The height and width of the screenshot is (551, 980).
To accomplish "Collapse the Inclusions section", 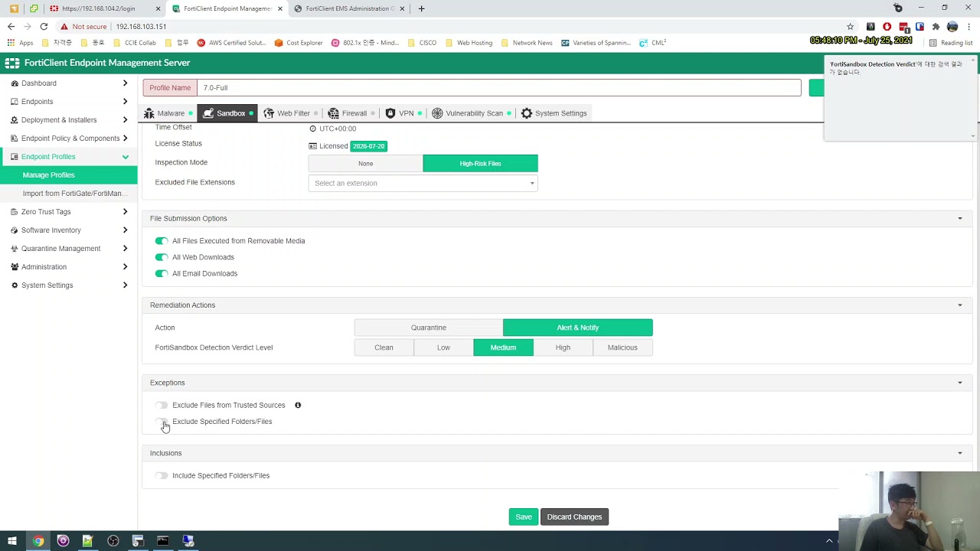I will point(959,453).
